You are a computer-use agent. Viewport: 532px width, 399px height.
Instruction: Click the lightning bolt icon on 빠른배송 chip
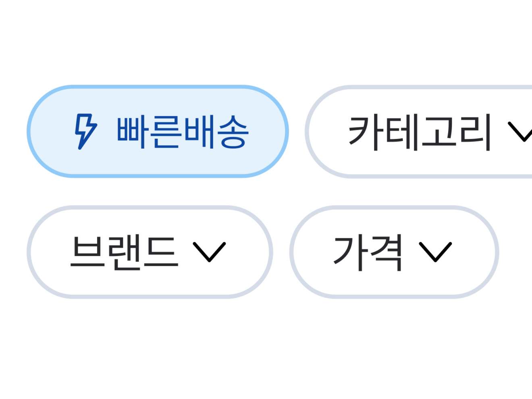(85, 131)
